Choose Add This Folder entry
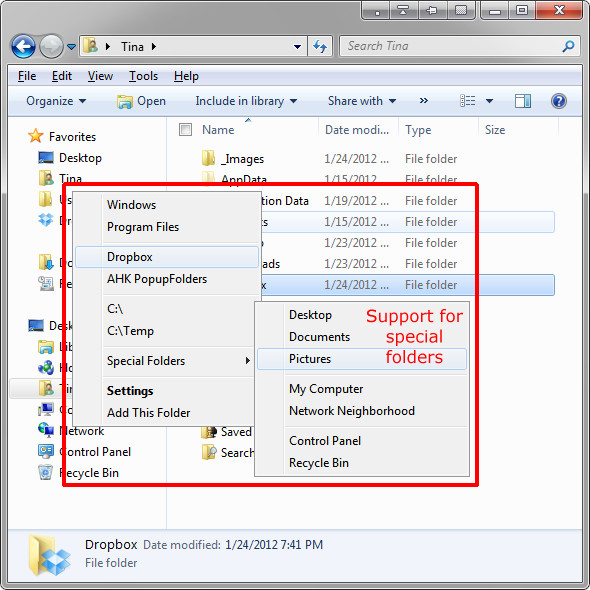This screenshot has height=590, width=590. point(165,413)
